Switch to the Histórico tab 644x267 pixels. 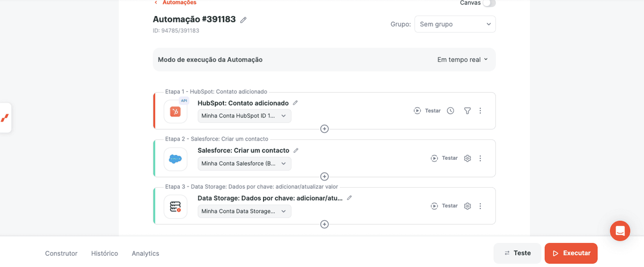point(104,254)
